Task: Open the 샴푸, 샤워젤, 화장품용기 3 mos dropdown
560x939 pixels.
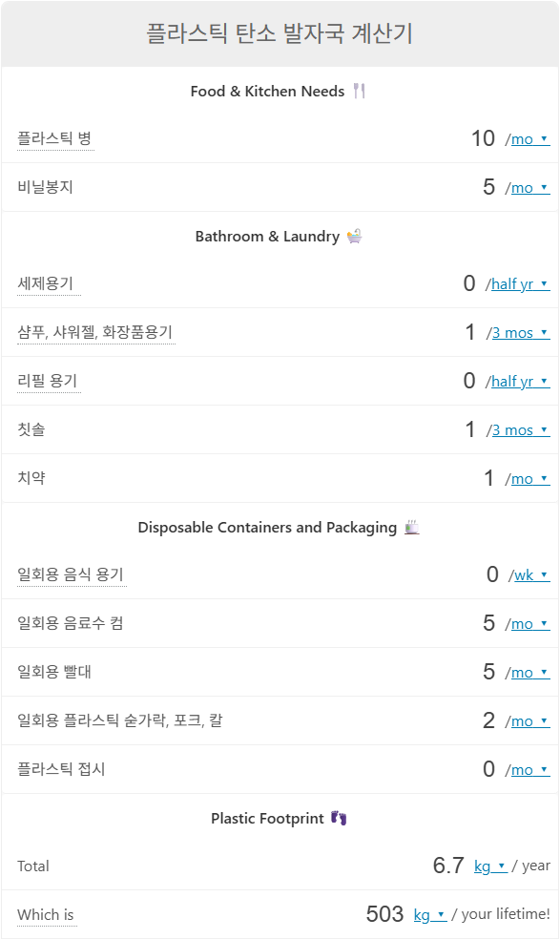Action: pyautogui.click(x=521, y=333)
